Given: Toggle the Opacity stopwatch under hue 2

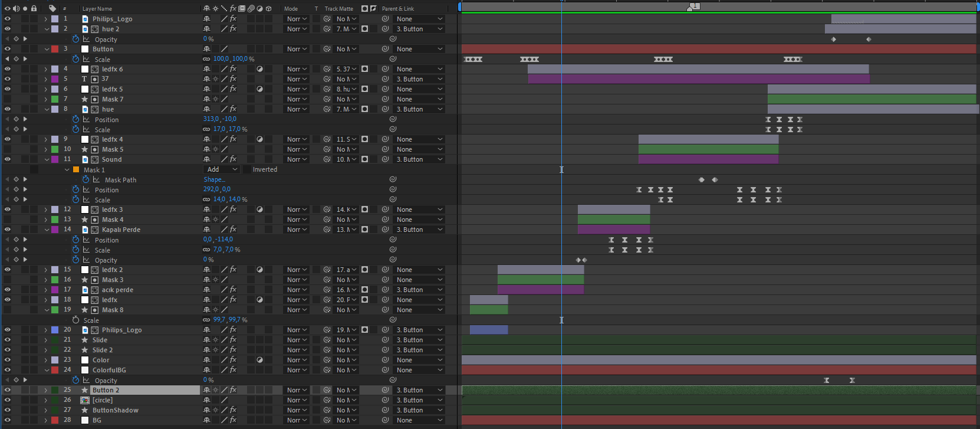Looking at the screenshot, I should (75, 39).
